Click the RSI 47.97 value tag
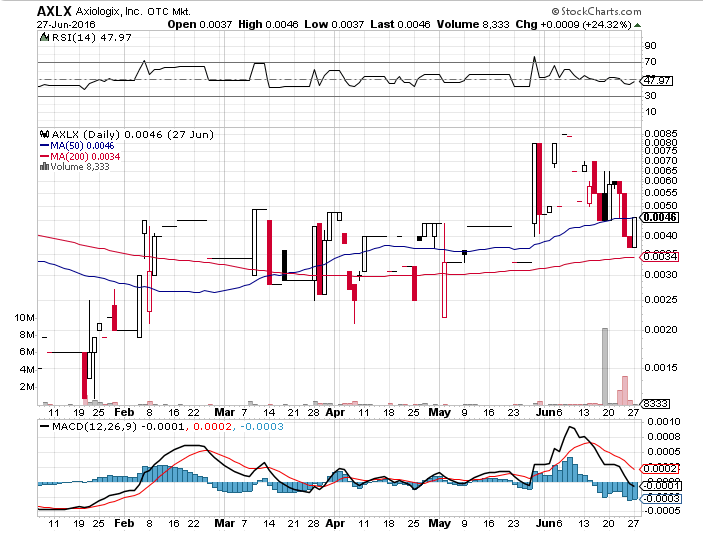 [x=657, y=81]
